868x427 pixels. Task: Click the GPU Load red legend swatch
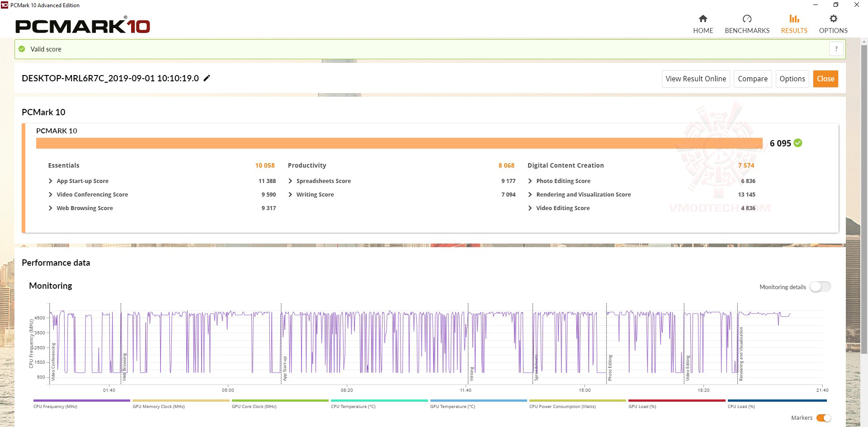coord(677,400)
